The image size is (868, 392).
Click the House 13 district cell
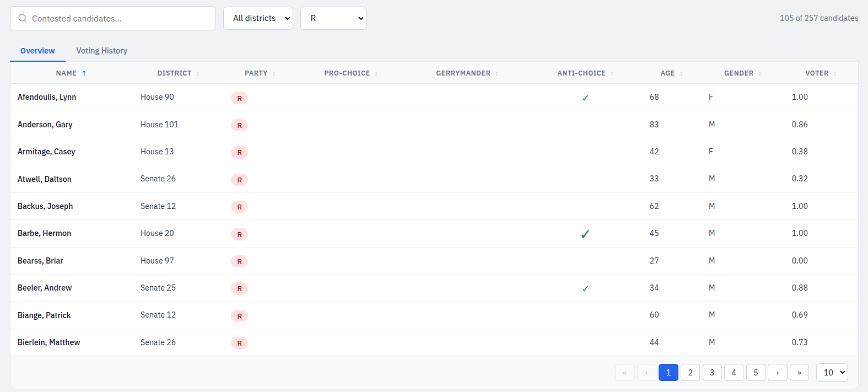pos(157,152)
